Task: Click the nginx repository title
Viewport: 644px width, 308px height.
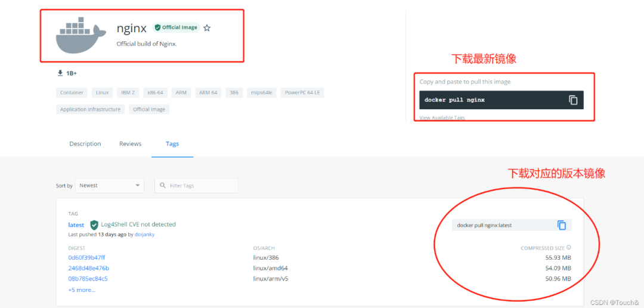Action: [x=131, y=29]
